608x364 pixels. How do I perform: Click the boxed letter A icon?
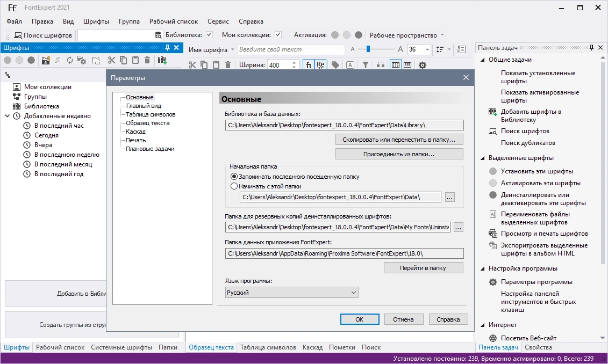click(350, 65)
